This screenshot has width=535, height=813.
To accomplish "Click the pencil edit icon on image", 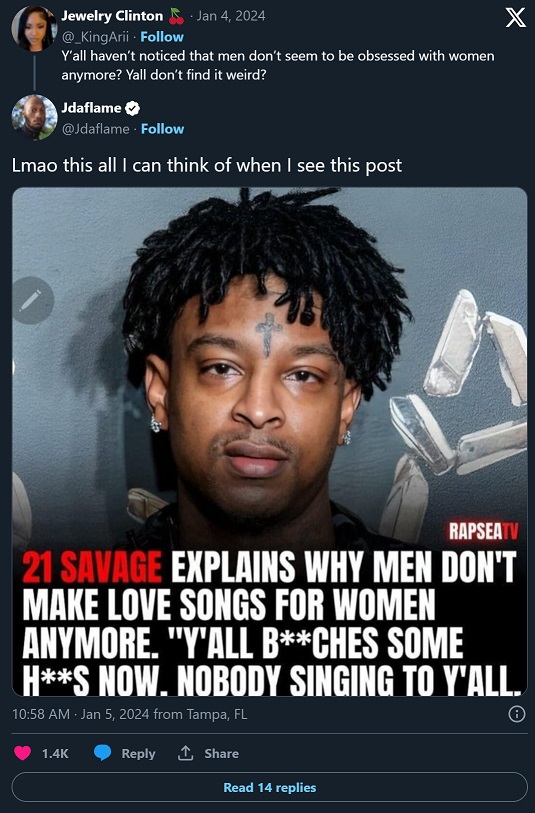I will 31,301.
